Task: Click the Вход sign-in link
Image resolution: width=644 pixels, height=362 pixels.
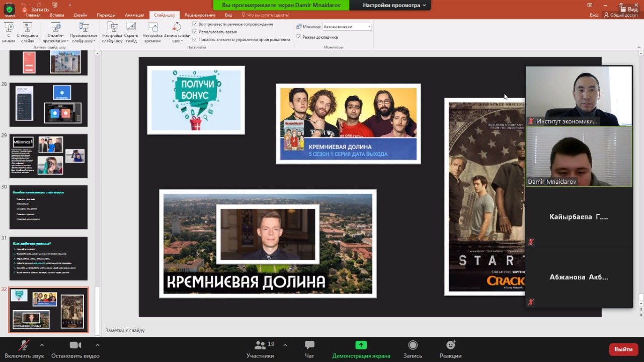Action: pyautogui.click(x=594, y=15)
